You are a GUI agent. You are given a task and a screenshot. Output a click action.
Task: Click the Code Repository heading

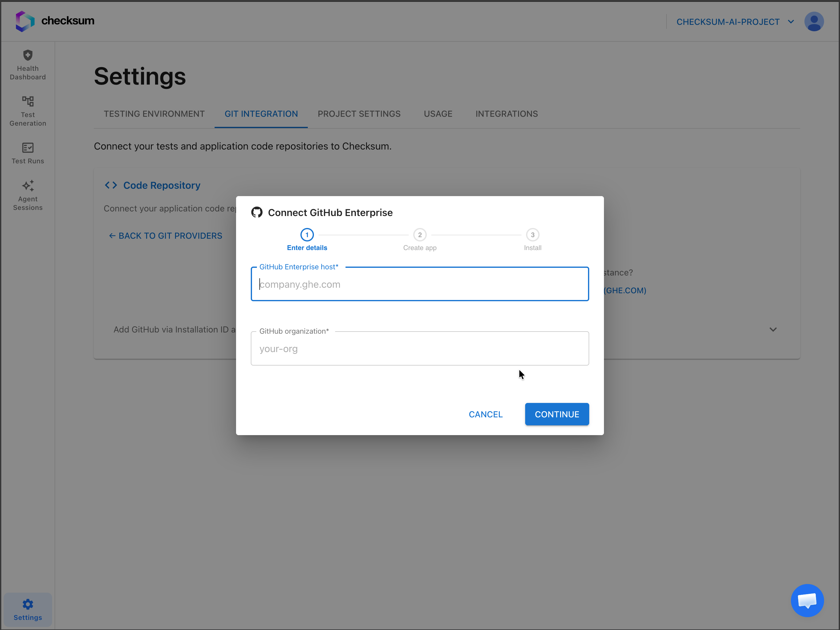(x=162, y=186)
